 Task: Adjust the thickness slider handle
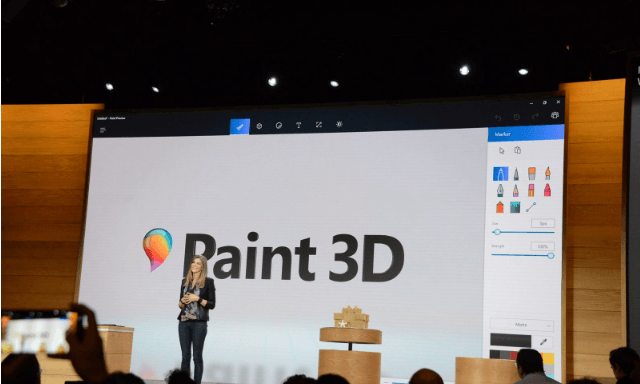497,232
